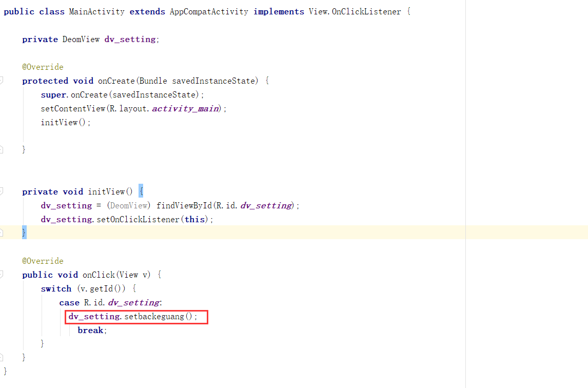
Task: Click the activity_main layout reference
Action: click(x=186, y=108)
